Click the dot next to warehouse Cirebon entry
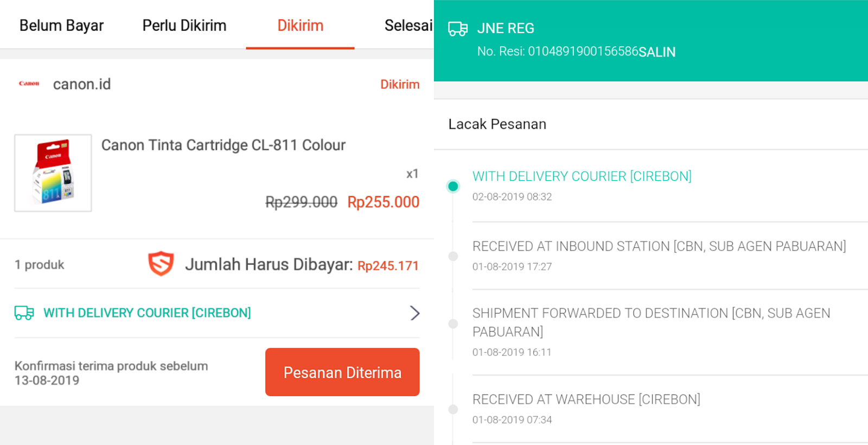The image size is (868, 445). 453,409
